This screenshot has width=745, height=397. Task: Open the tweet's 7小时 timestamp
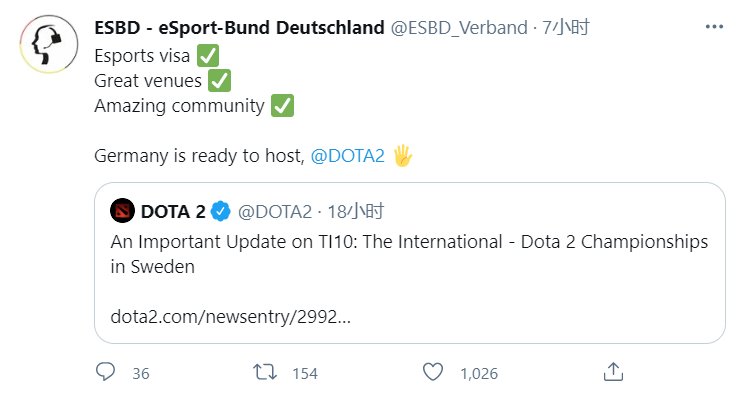(x=566, y=28)
